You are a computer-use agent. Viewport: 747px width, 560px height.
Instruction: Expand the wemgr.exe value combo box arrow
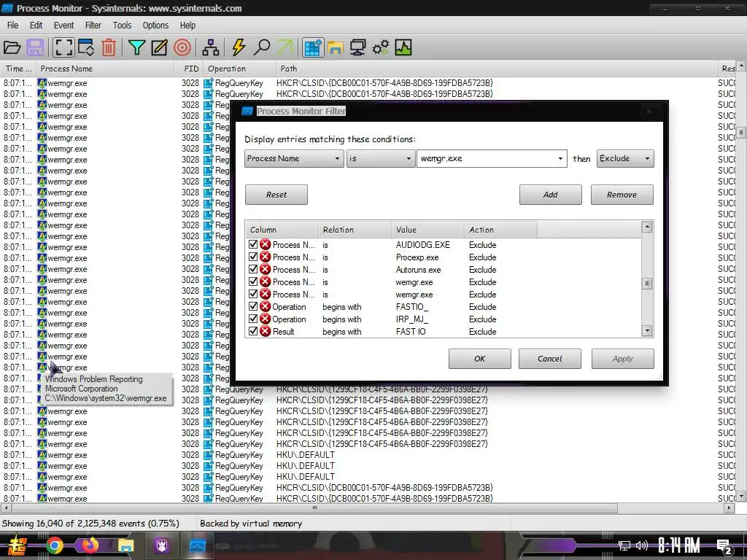(x=560, y=158)
